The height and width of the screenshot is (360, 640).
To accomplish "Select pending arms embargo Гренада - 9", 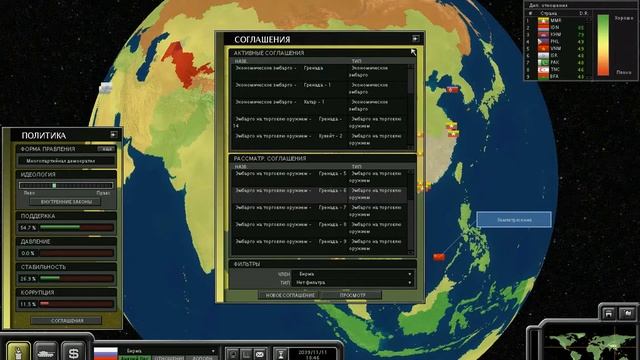I will coord(320,245).
